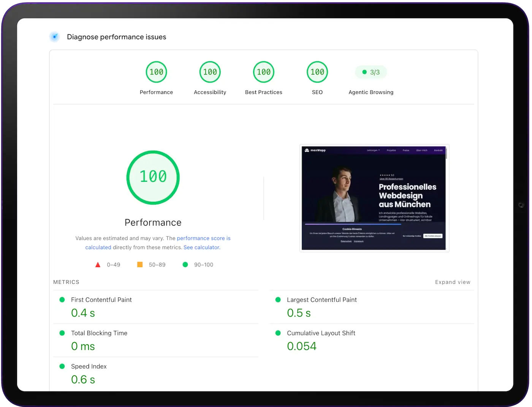Image resolution: width=532 pixels, height=407 pixels.
Task: Click the green dot beside Total Blocking Time
Action: [62, 333]
